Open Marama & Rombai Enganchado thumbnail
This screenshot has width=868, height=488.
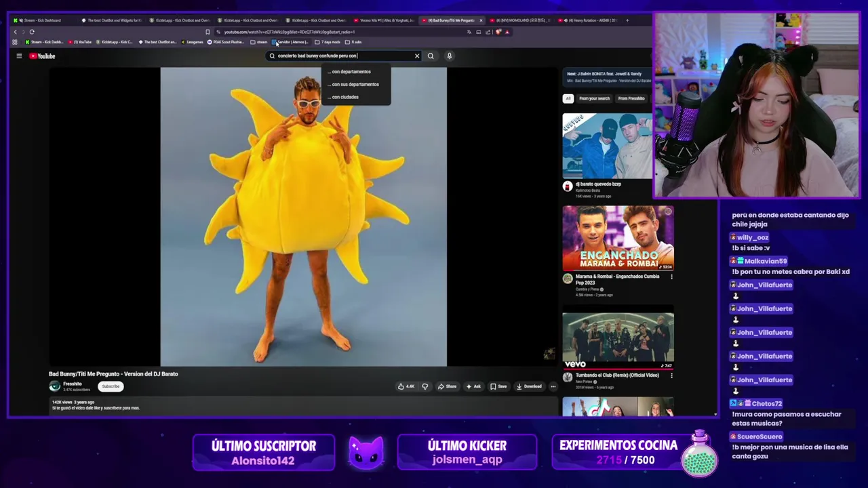coord(618,238)
